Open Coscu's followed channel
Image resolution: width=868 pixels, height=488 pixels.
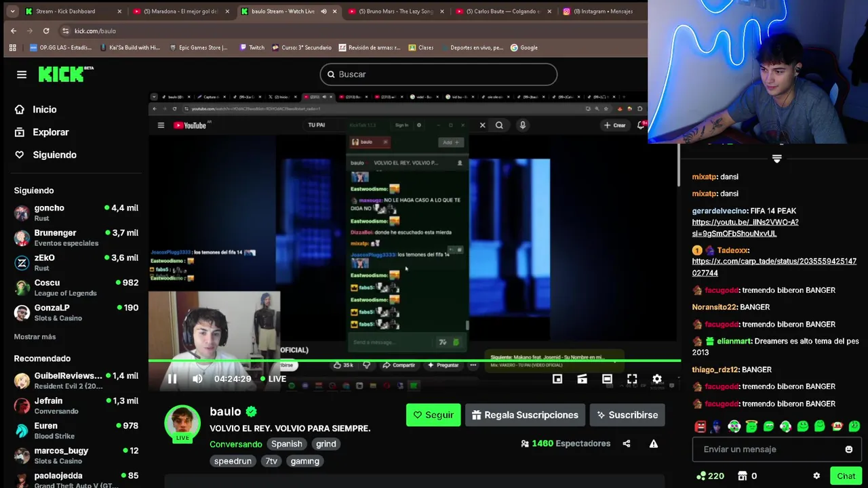[76, 287]
